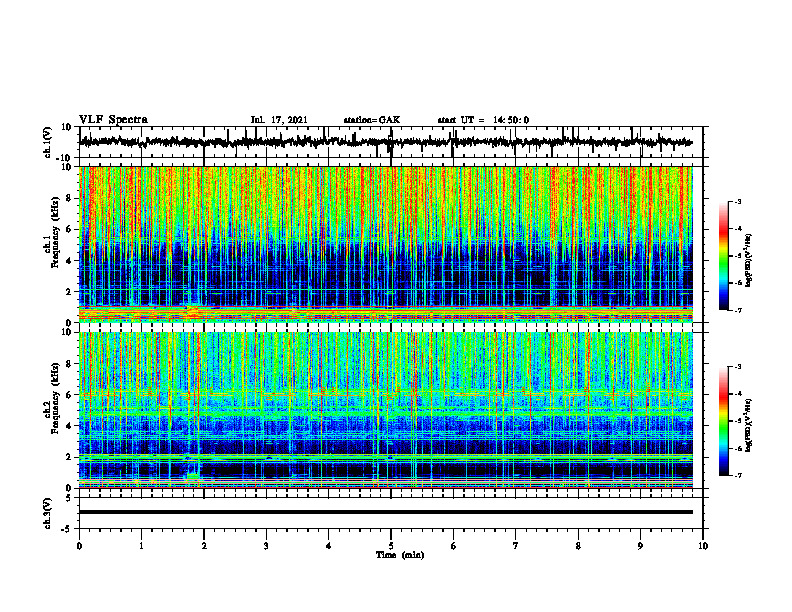The image size is (792, 612).
Task: Click the 5 V tick on ch.3 axis
Action: [69, 498]
